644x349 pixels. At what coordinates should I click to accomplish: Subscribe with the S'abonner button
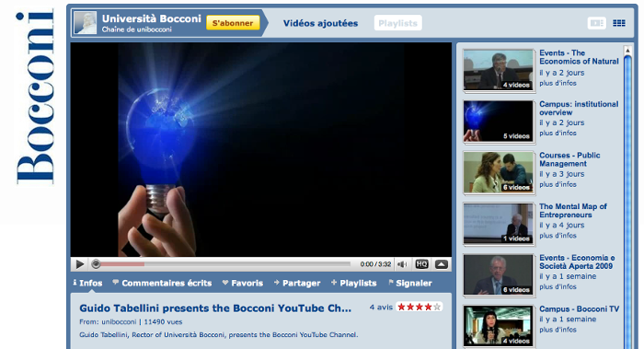coord(233,23)
